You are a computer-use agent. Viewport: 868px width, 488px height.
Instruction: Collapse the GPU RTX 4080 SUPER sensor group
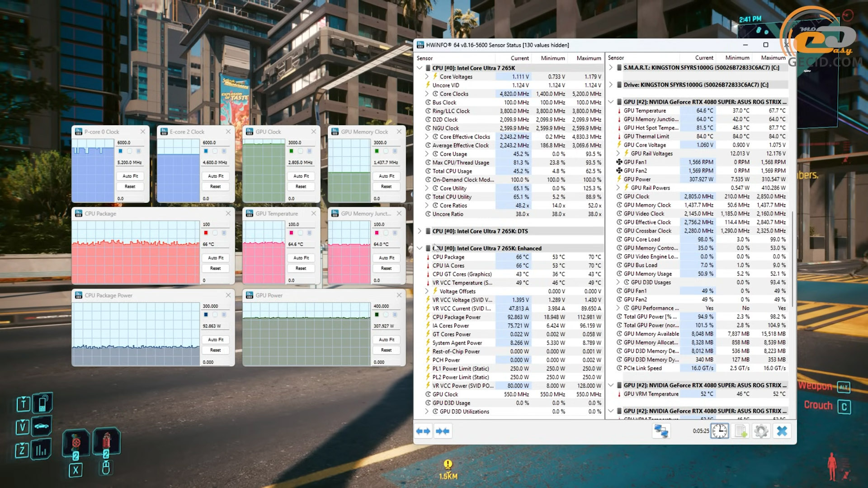(611, 102)
